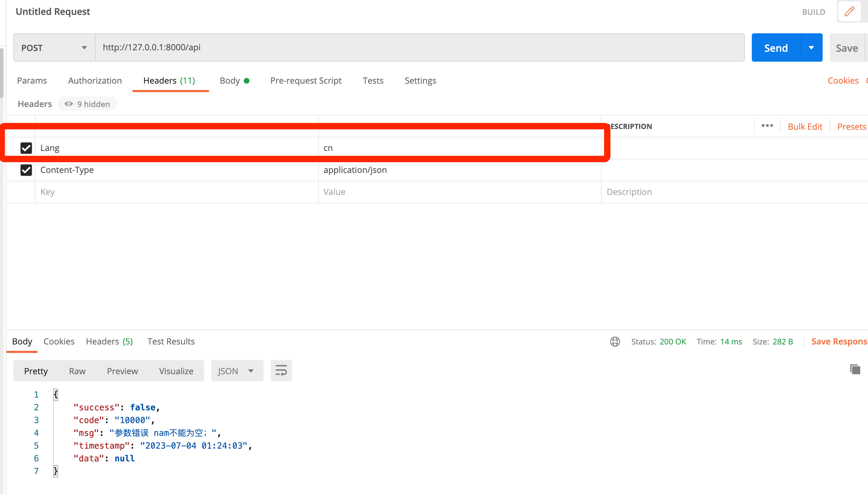Click the globe network icon beside Status

tap(615, 342)
